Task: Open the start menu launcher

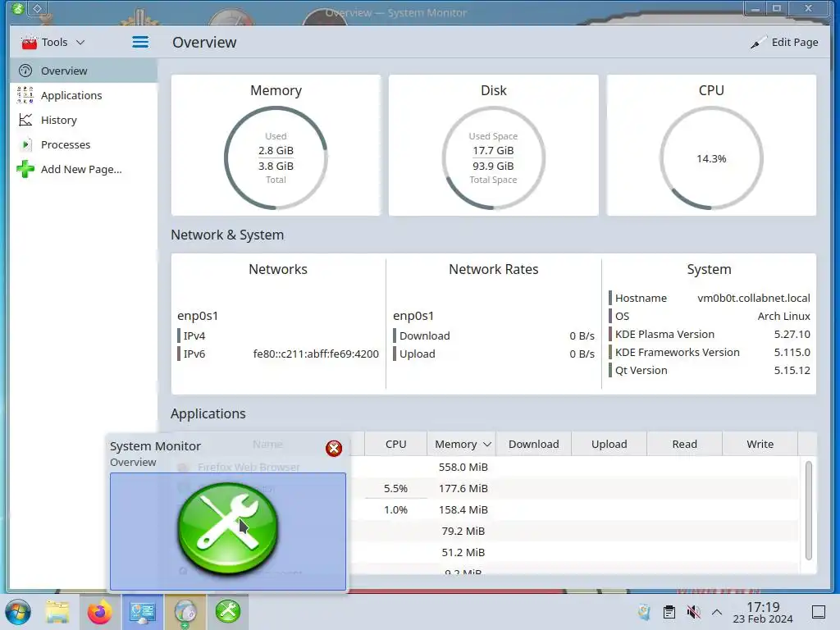Action: [x=18, y=612]
